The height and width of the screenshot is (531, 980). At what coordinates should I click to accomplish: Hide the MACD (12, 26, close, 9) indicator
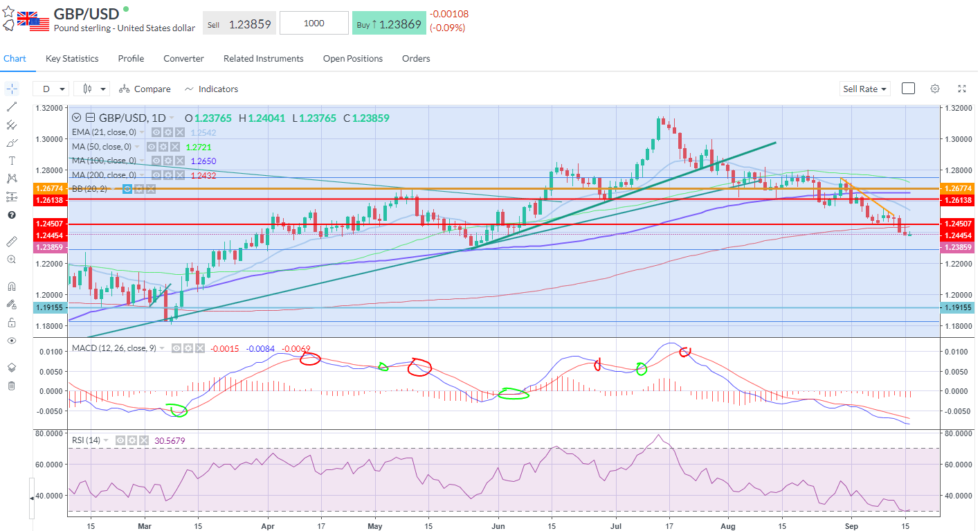point(177,348)
